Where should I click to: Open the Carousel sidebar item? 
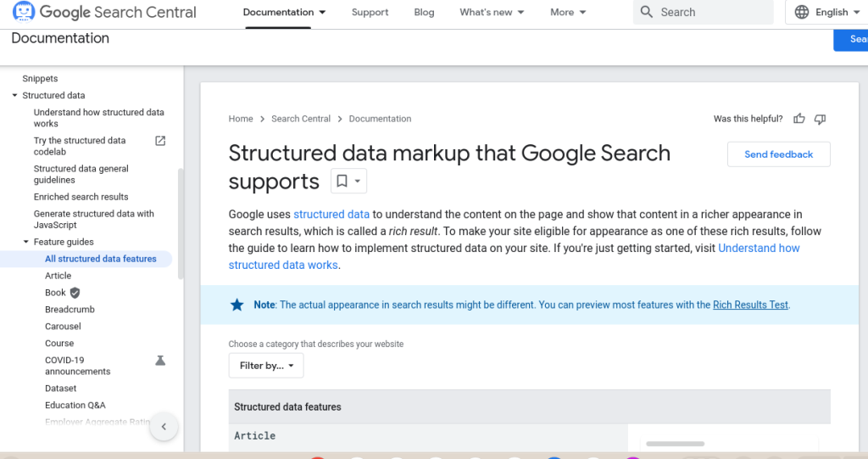[63, 327]
